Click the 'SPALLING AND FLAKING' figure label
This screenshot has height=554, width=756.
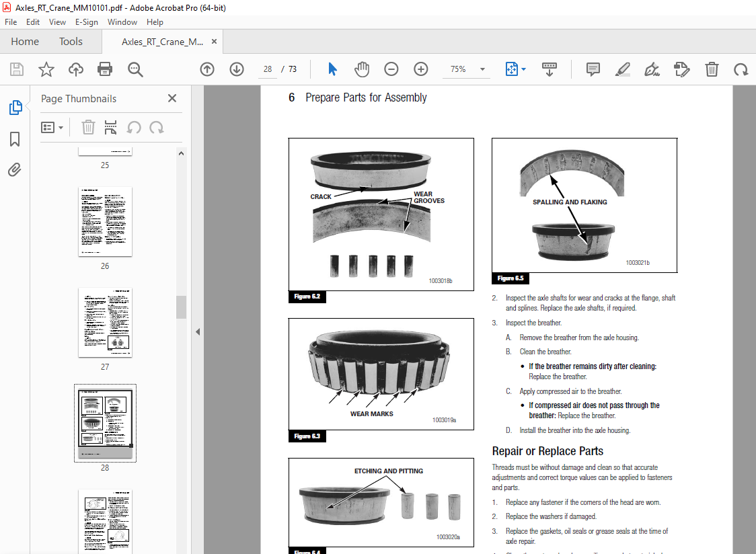[x=570, y=202]
